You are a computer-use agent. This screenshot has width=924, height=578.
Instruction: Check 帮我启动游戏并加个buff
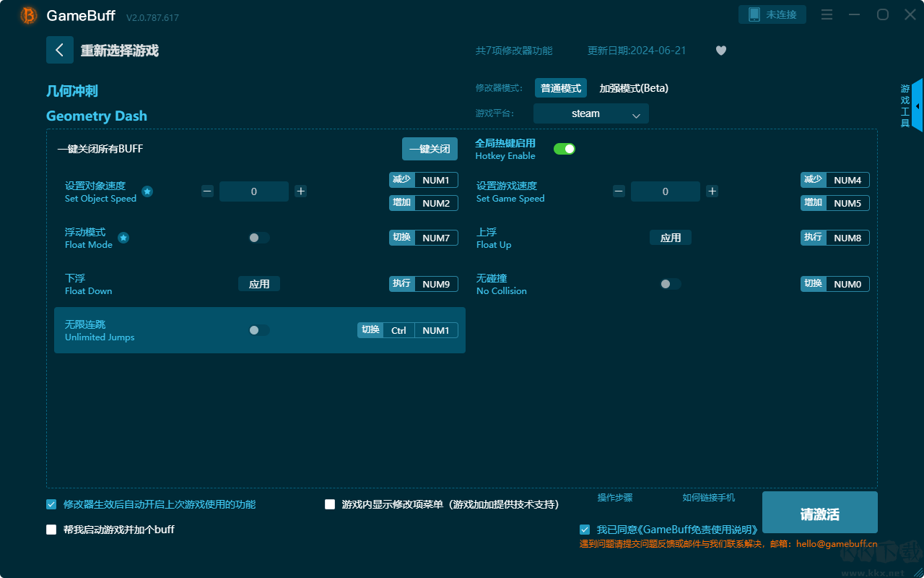(x=51, y=530)
